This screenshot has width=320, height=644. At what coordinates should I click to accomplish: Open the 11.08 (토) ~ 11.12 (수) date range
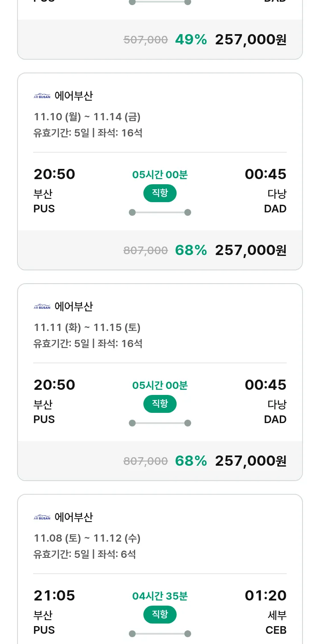coord(87,538)
